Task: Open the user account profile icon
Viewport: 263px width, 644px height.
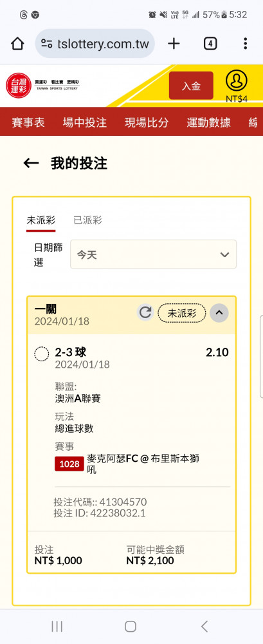Action: tap(237, 81)
